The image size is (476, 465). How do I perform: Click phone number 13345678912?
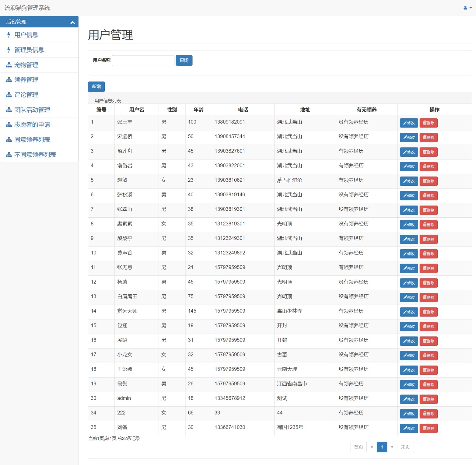(x=230, y=398)
